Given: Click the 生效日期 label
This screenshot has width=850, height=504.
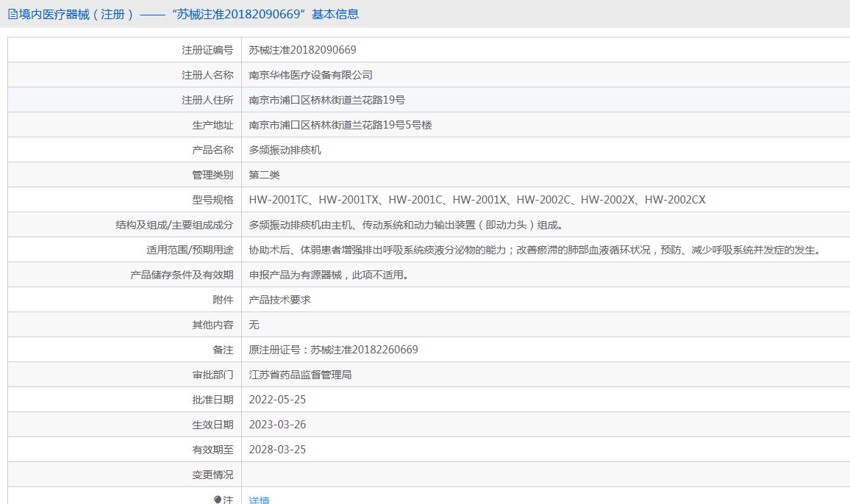Looking at the screenshot, I should 213,425.
